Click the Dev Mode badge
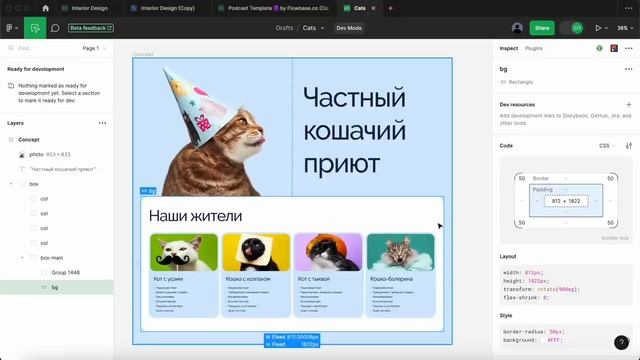 349,28
